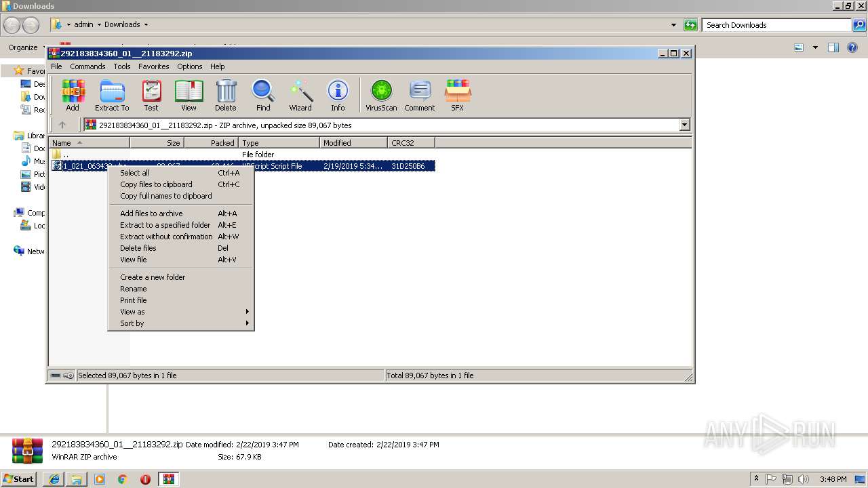Choose Select all in context menu
Screen dimensions: 868x488
[x=181, y=173]
